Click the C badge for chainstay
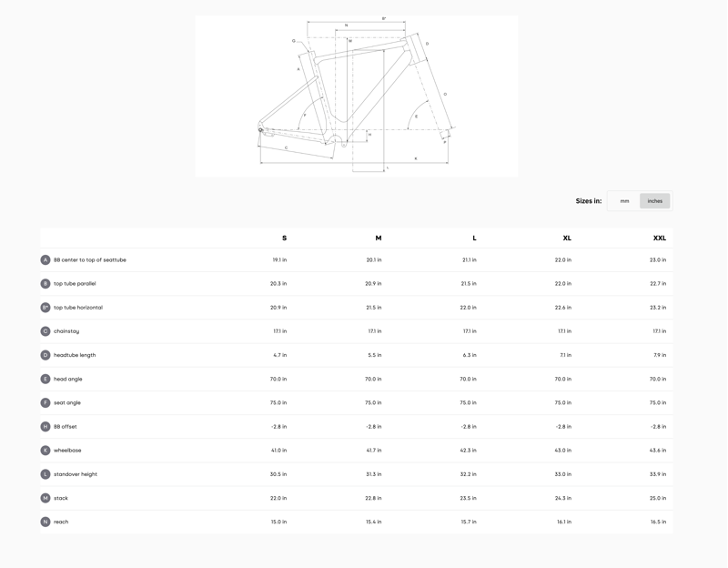Screen dimensions: 728x568 click(x=45, y=331)
